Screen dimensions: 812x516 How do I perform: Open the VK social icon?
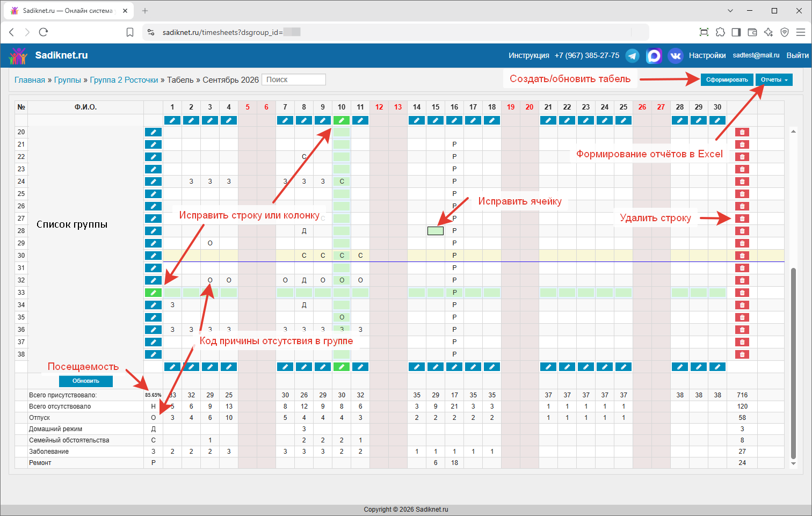coord(675,55)
